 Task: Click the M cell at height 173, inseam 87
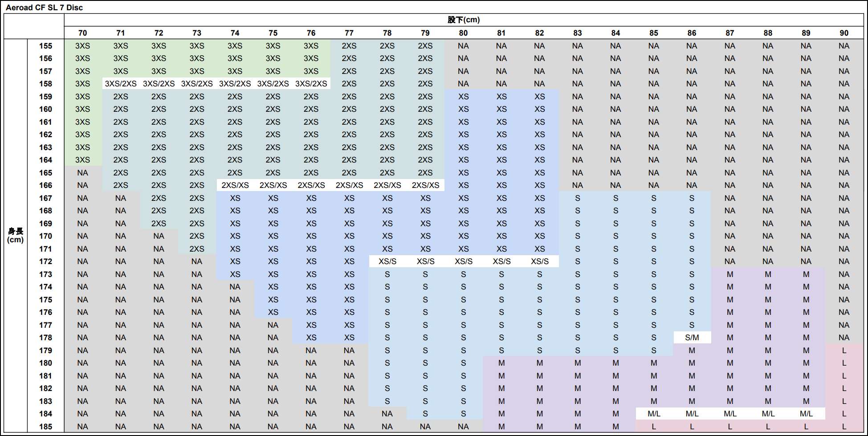pyautogui.click(x=730, y=274)
